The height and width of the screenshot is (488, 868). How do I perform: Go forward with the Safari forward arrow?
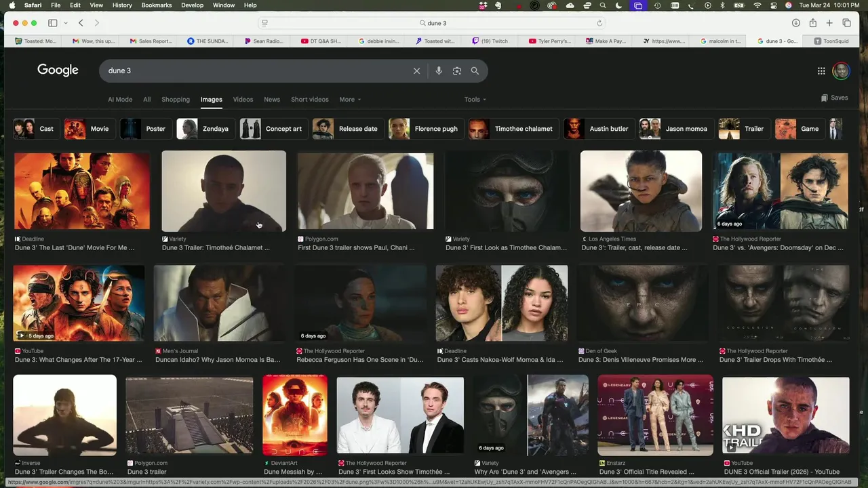pos(96,23)
